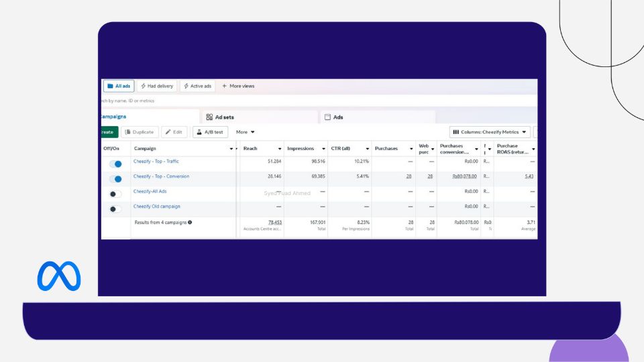The image size is (644, 362).
Task: Click the Active ads lightning icon
Action: click(x=186, y=86)
